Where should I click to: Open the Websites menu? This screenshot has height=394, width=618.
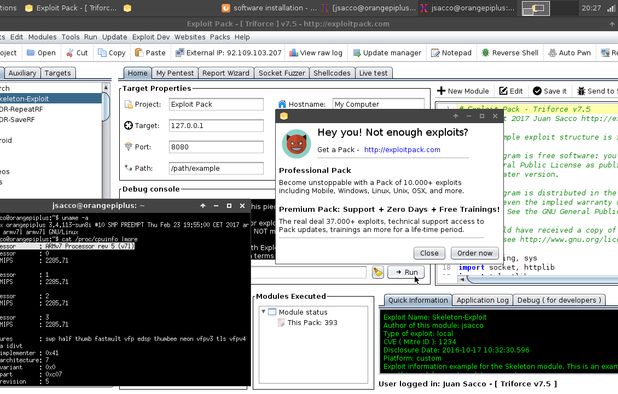coord(190,37)
